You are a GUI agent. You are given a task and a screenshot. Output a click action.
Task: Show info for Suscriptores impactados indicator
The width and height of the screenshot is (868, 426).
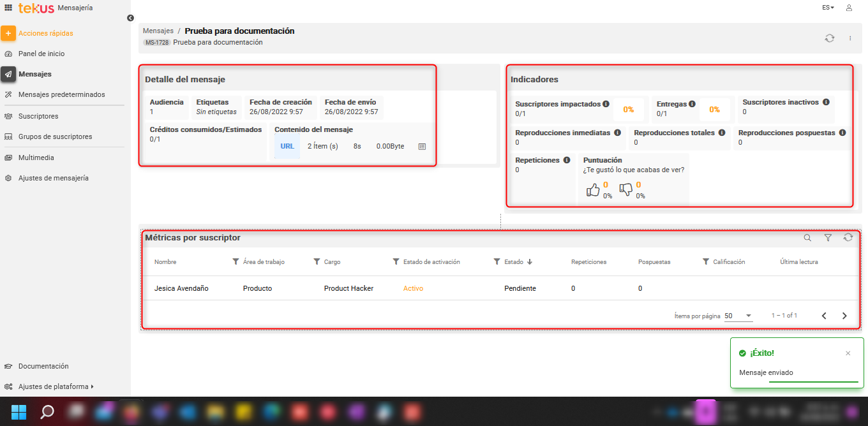pos(606,103)
